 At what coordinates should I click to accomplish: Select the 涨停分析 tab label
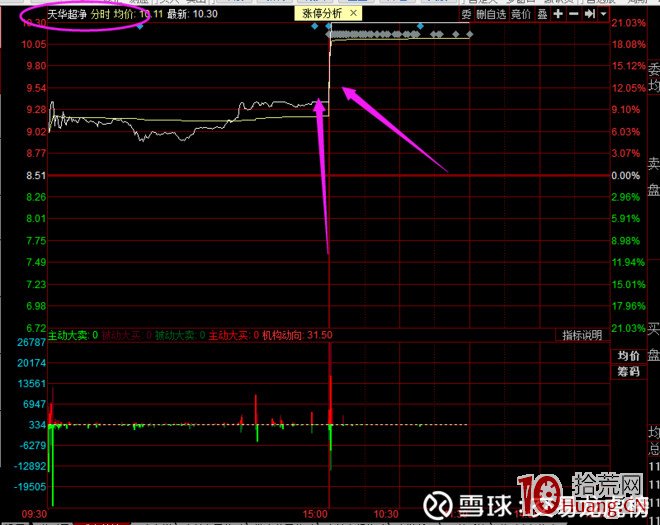coord(322,13)
